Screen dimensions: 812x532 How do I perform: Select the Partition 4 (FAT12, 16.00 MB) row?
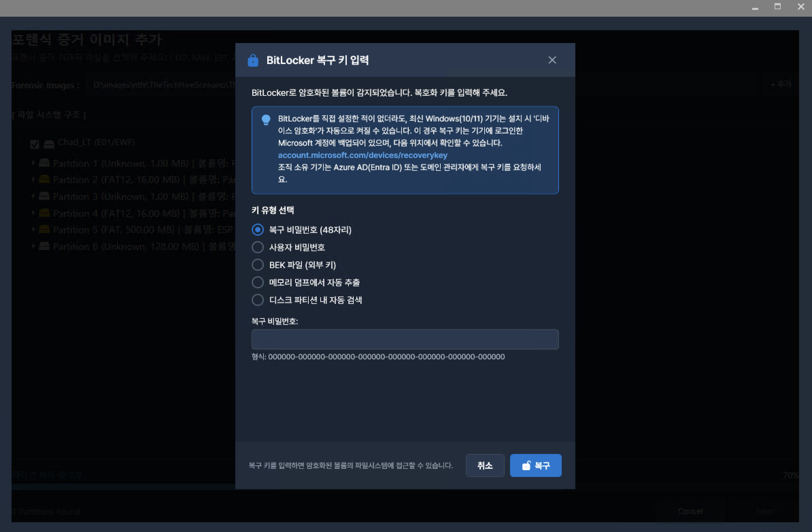(132, 213)
